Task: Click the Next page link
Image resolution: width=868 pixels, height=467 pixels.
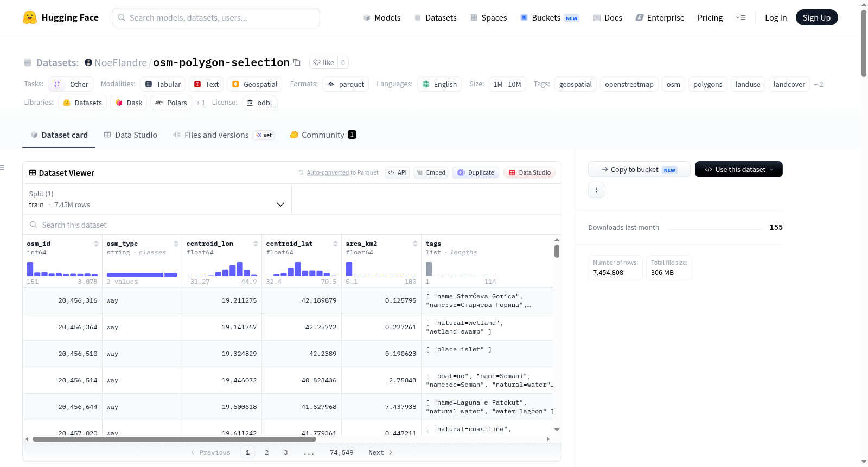Action: [380, 452]
